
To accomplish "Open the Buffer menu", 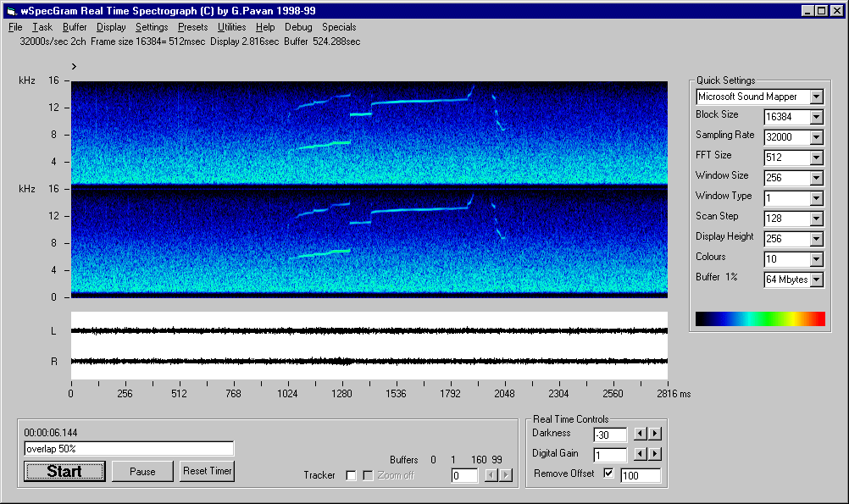I will (75, 27).
